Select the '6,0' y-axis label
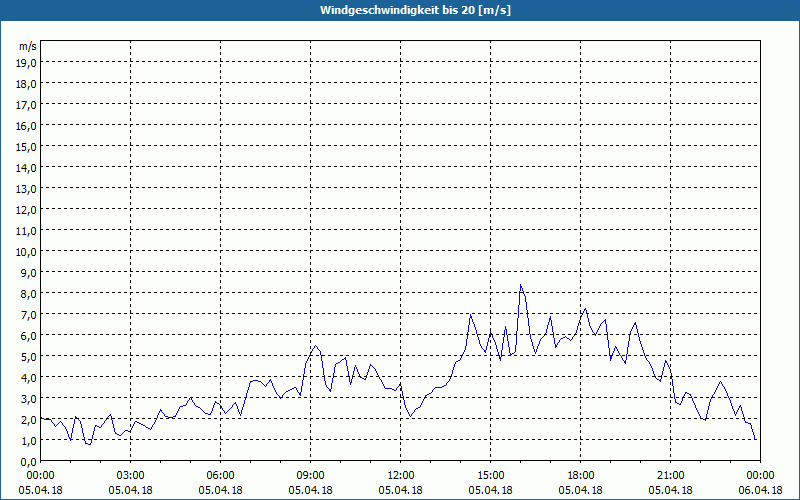The height and width of the screenshot is (500, 800). tap(28, 336)
